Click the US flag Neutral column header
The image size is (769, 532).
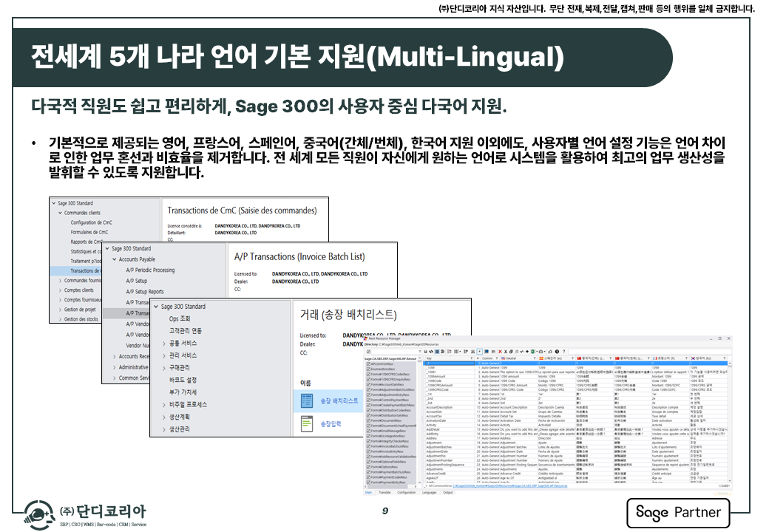[519, 358]
